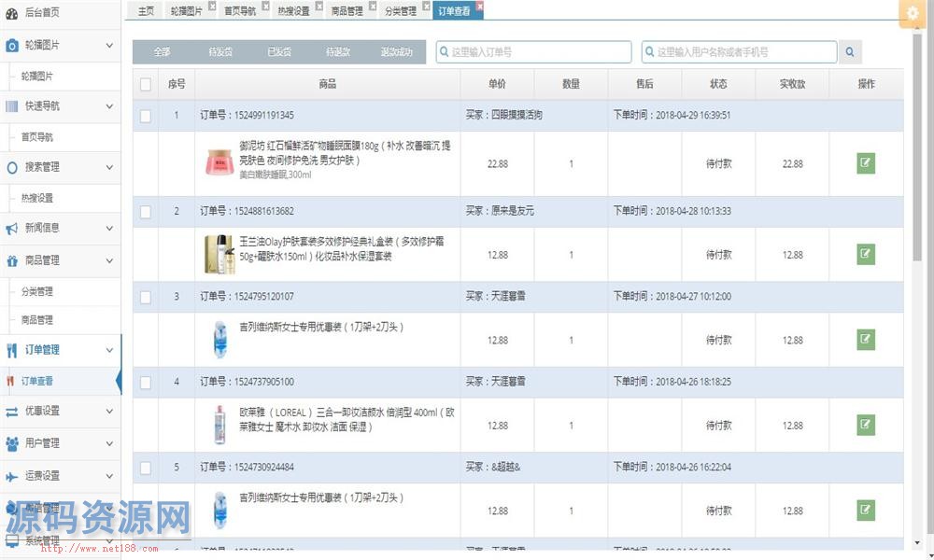Filter orders by 全部
934x560 pixels.
(x=162, y=51)
